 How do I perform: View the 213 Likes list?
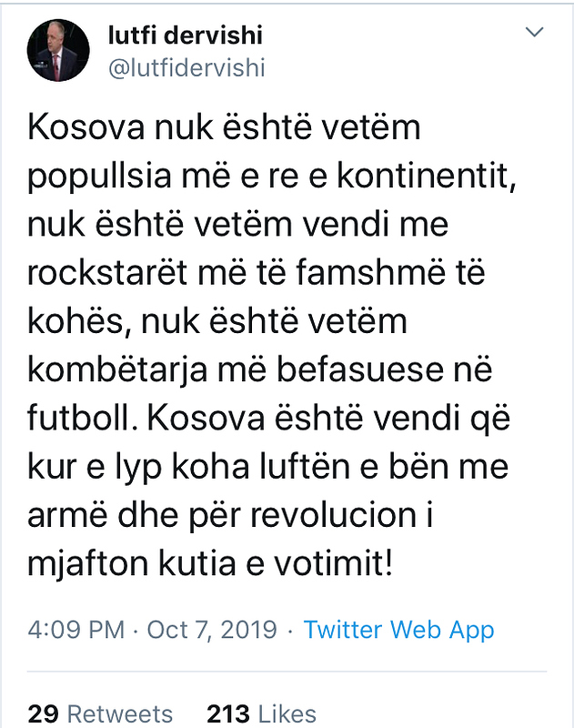pyautogui.click(x=261, y=713)
